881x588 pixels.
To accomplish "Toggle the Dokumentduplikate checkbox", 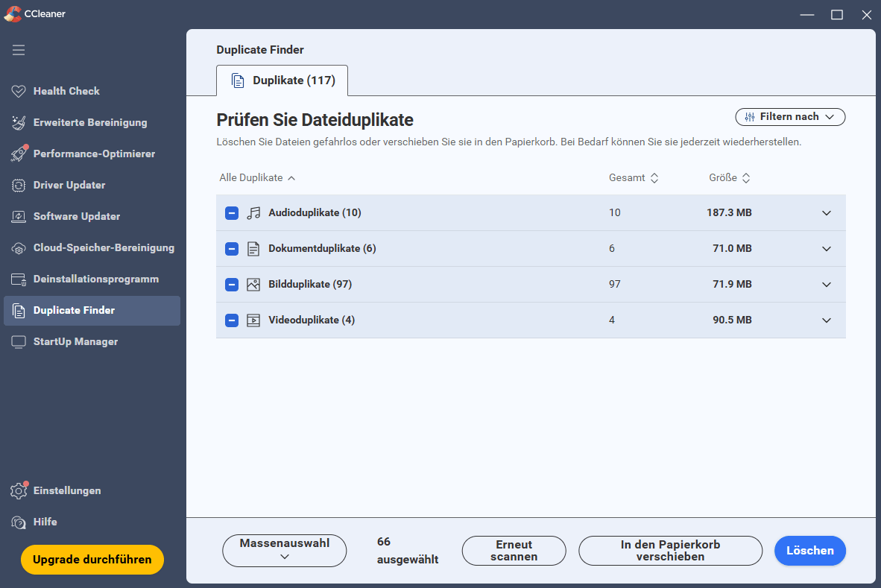I will coord(232,249).
